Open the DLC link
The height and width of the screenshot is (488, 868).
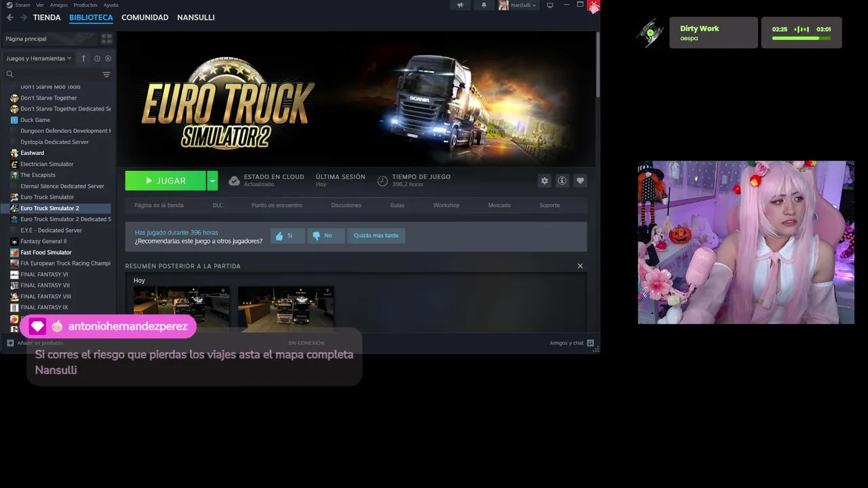tap(218, 205)
